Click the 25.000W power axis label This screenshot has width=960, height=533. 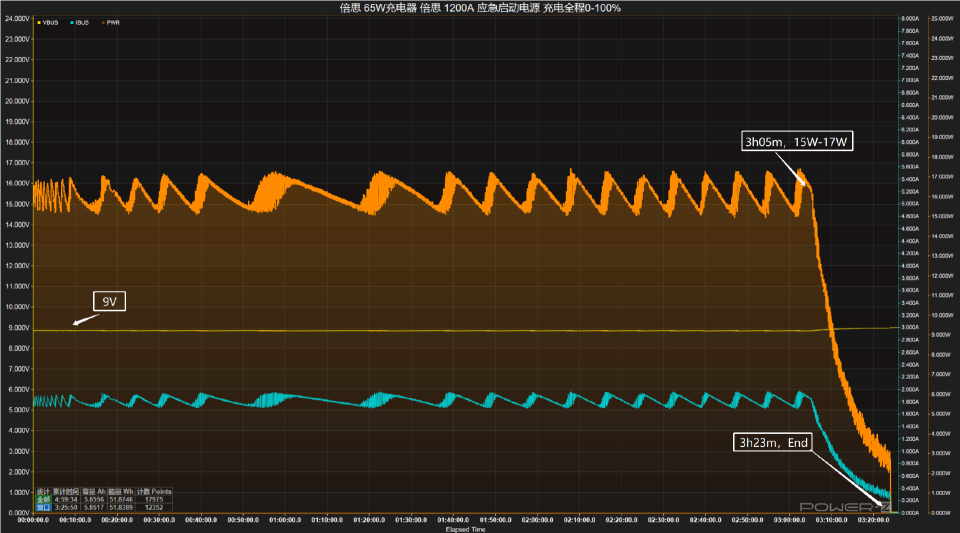click(942, 19)
